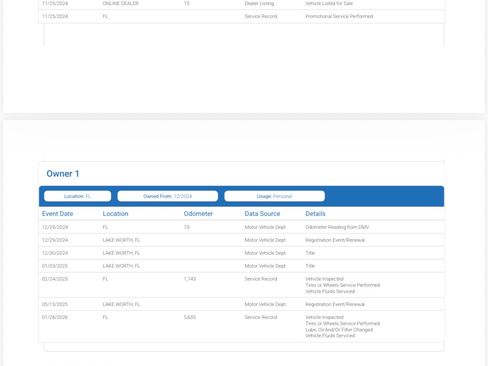Click Vehicle Fluids Serviced in the 02/24/2025 row
This screenshot has height=366, width=488.
tap(330, 292)
